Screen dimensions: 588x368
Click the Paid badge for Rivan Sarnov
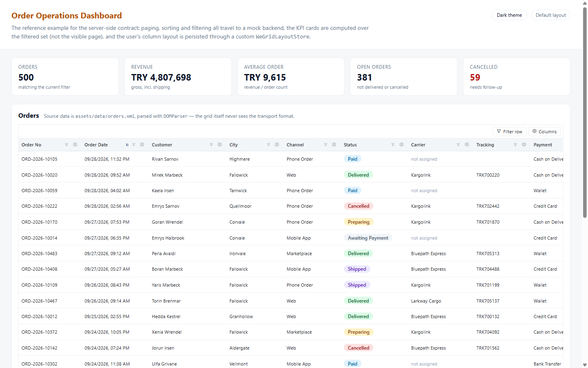coord(352,159)
